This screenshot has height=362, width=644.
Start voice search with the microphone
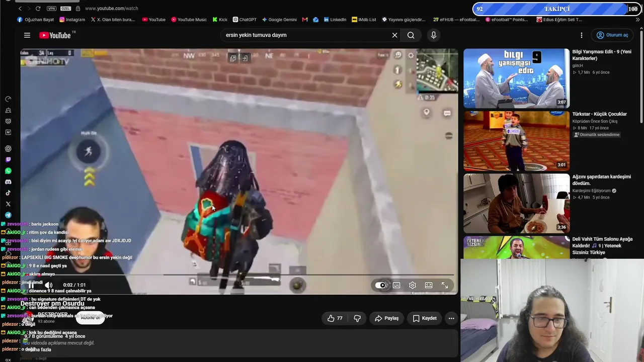434,35
